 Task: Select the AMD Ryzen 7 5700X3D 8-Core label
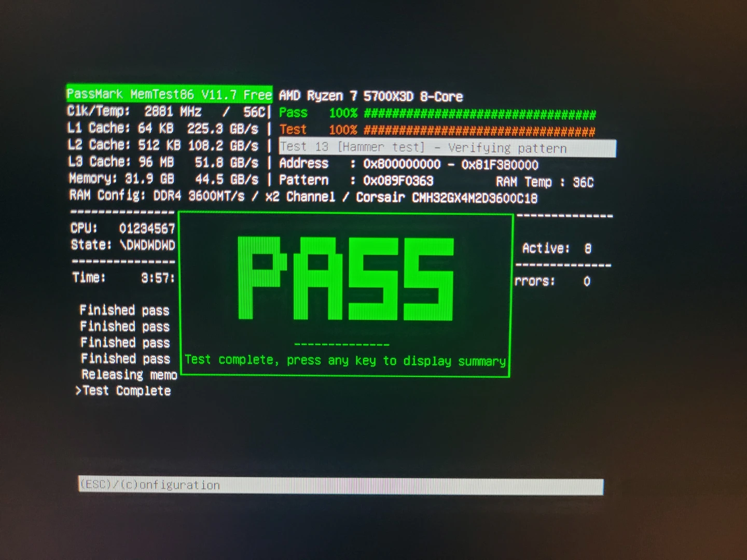(x=371, y=96)
